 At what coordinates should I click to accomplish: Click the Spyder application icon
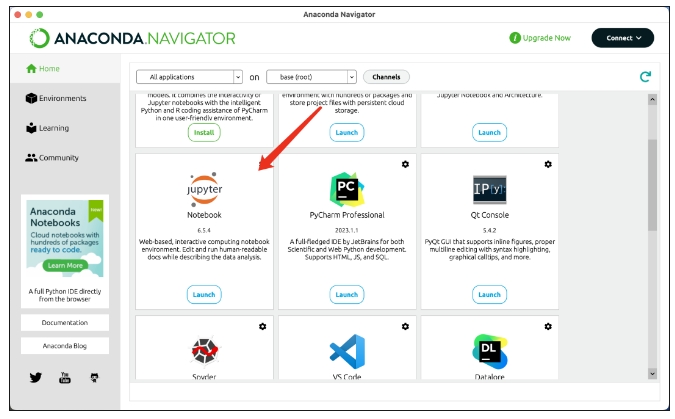(x=204, y=351)
